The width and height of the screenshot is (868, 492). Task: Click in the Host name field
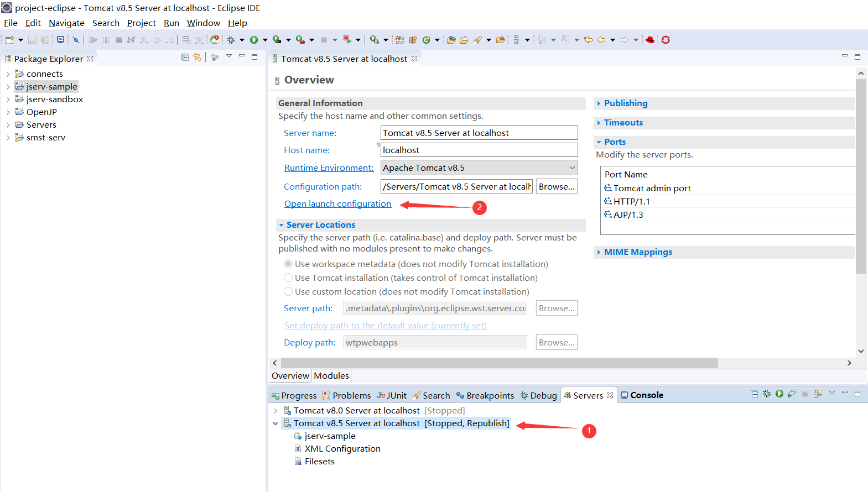click(479, 150)
